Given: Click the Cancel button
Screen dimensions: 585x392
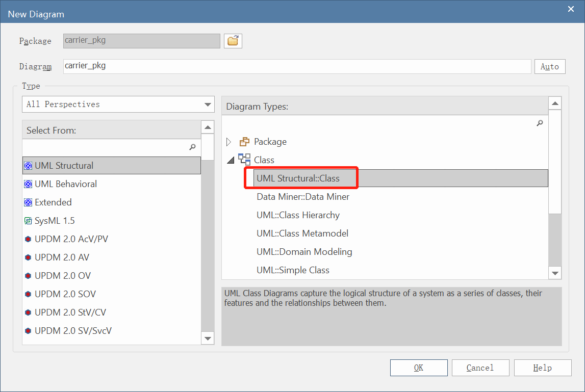Looking at the screenshot, I should click(480, 368).
